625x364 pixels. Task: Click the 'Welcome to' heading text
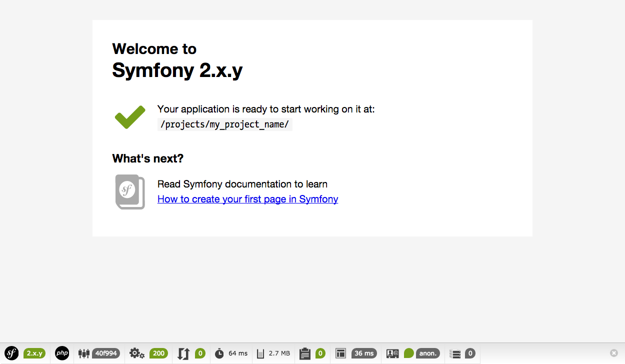pyautogui.click(x=154, y=48)
